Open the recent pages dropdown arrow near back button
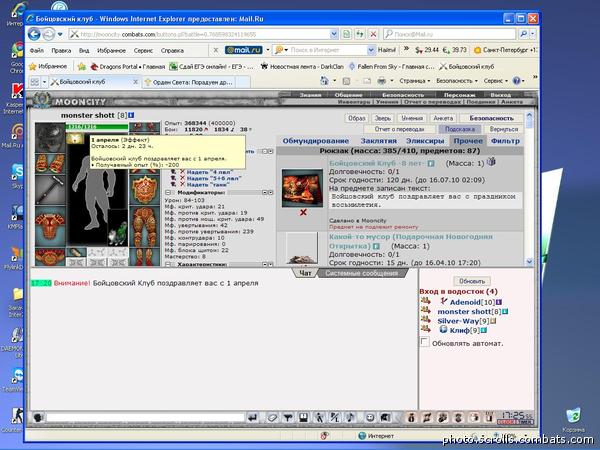600x450 pixels. coord(60,34)
